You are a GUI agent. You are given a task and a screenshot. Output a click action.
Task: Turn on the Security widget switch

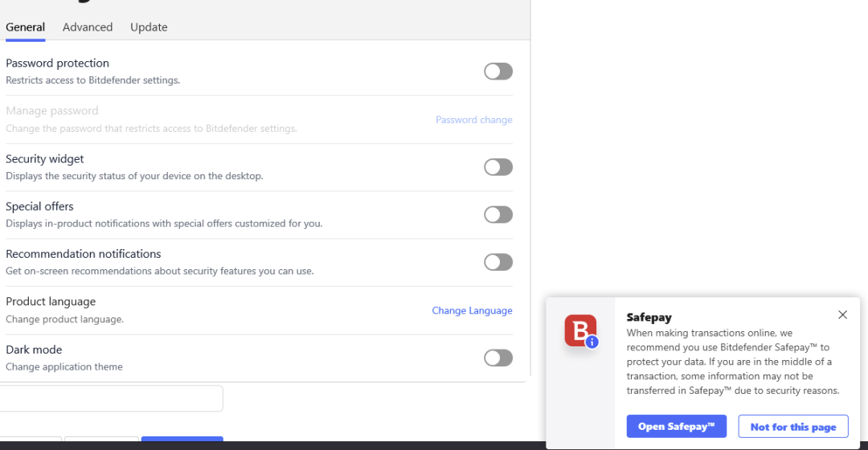[498, 167]
